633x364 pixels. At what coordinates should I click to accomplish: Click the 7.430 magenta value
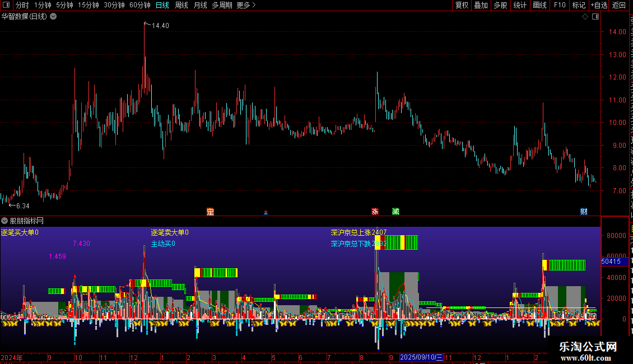81,244
